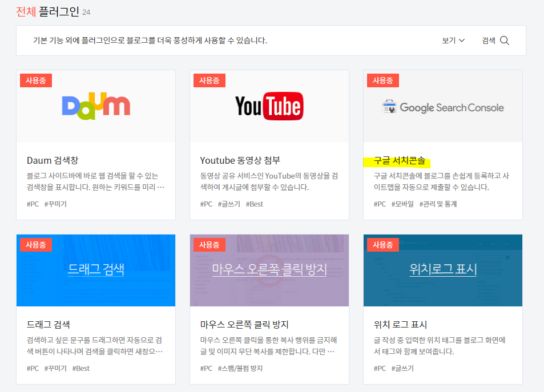This screenshot has height=392, width=544.
Task: Click 사용중 badge on 마우스 오른쪽 클릭 방지 card
Action: tap(209, 245)
